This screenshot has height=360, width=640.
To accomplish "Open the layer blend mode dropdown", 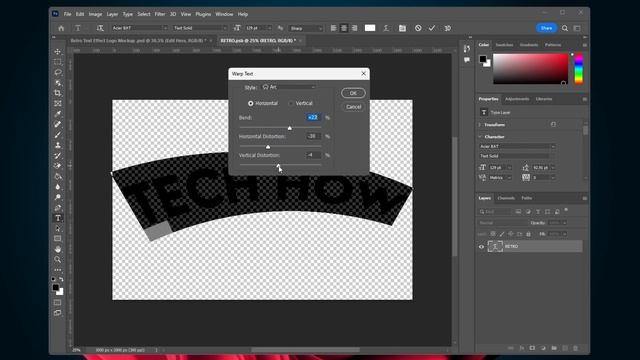I will pyautogui.click(x=503, y=223).
